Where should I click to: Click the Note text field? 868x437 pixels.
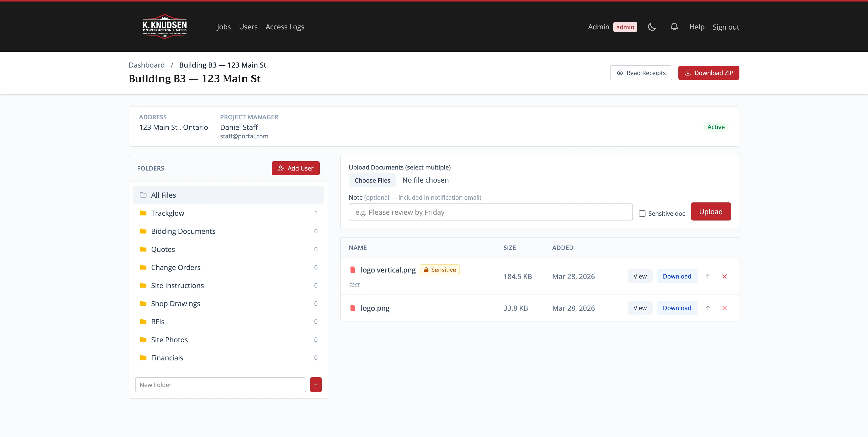pos(490,212)
